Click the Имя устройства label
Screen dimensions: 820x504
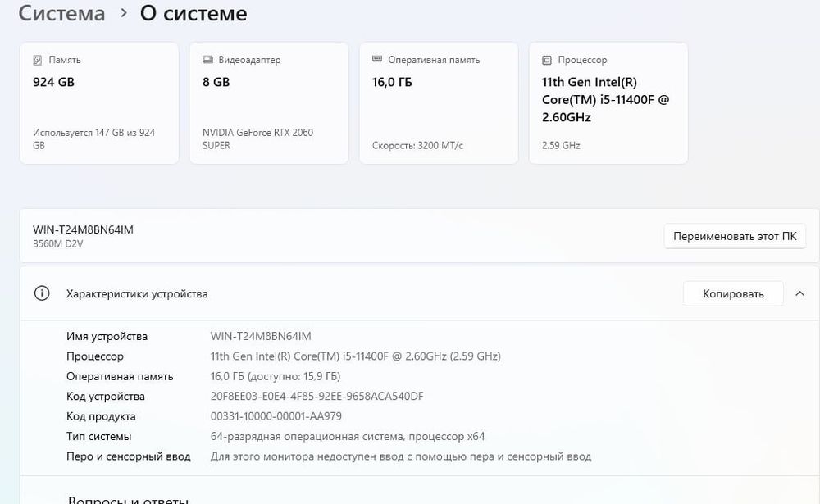click(107, 336)
